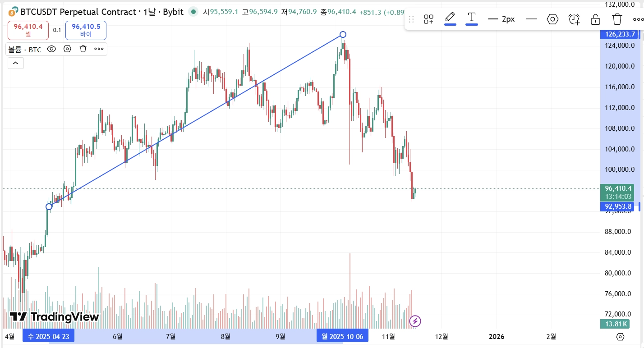644x348 pixels.
Task: Open drawing templates in the floating toolbar
Action: (x=428, y=19)
